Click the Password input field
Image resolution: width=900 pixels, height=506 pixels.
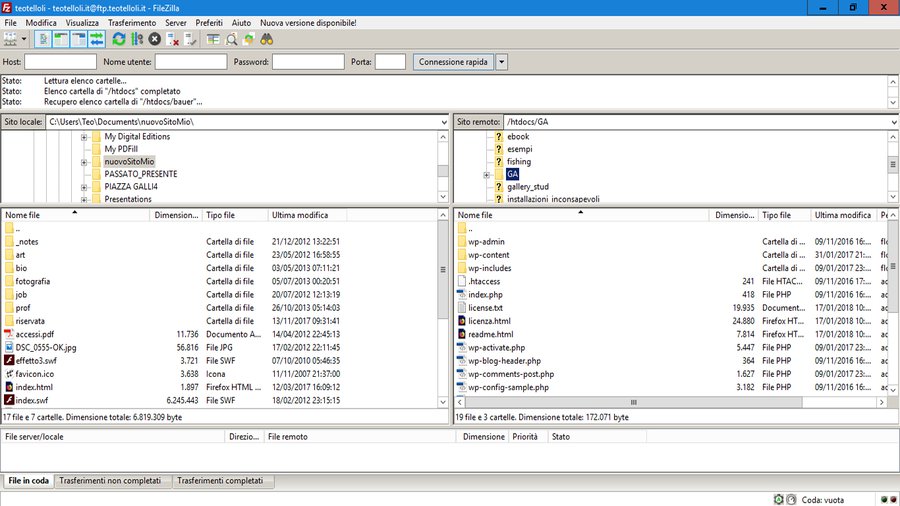[x=308, y=62]
